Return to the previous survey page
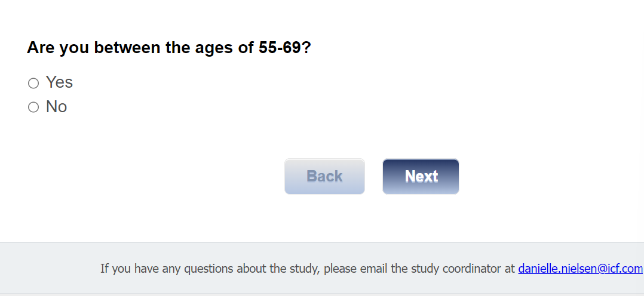The width and height of the screenshot is (644, 296). (x=324, y=176)
